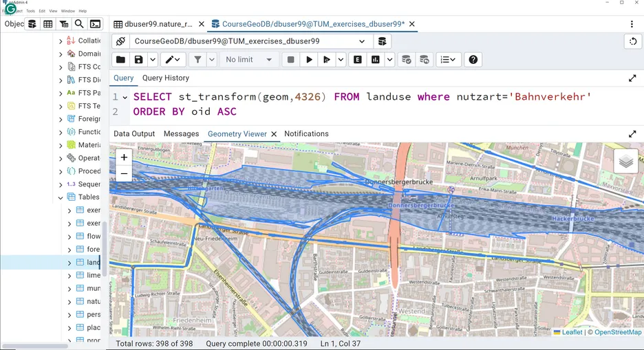
Task: Click the Rollback transaction icon
Action: [425, 60]
